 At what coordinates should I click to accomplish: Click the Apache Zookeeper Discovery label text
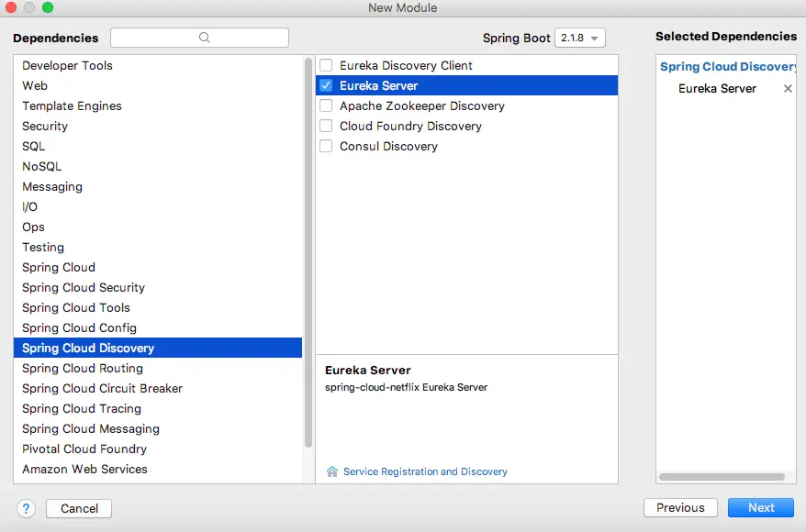pyautogui.click(x=422, y=105)
